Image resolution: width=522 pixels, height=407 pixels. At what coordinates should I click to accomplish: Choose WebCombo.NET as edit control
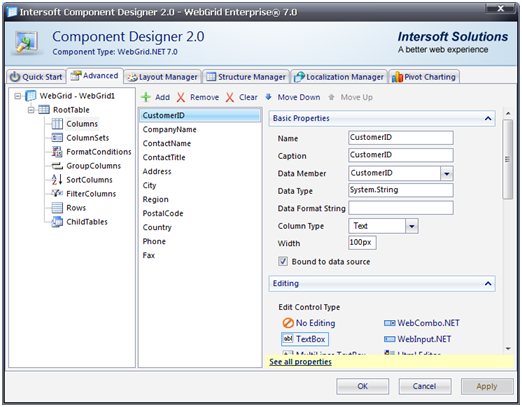[422, 323]
